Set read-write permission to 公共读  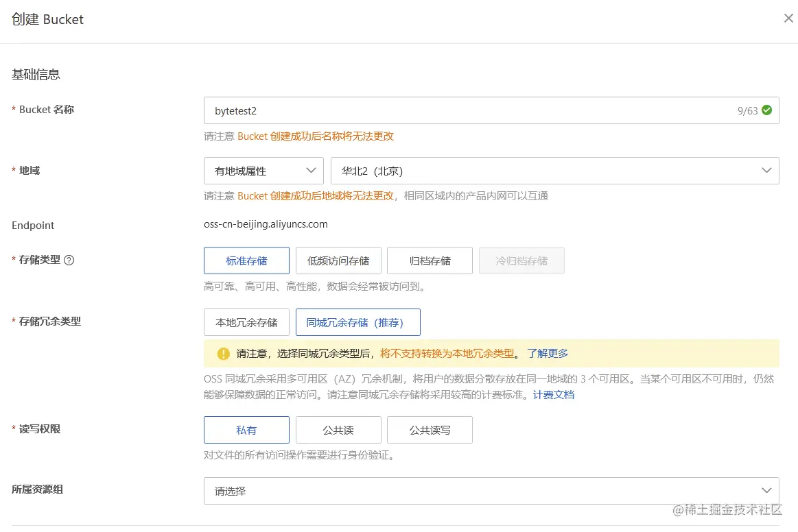coord(338,430)
